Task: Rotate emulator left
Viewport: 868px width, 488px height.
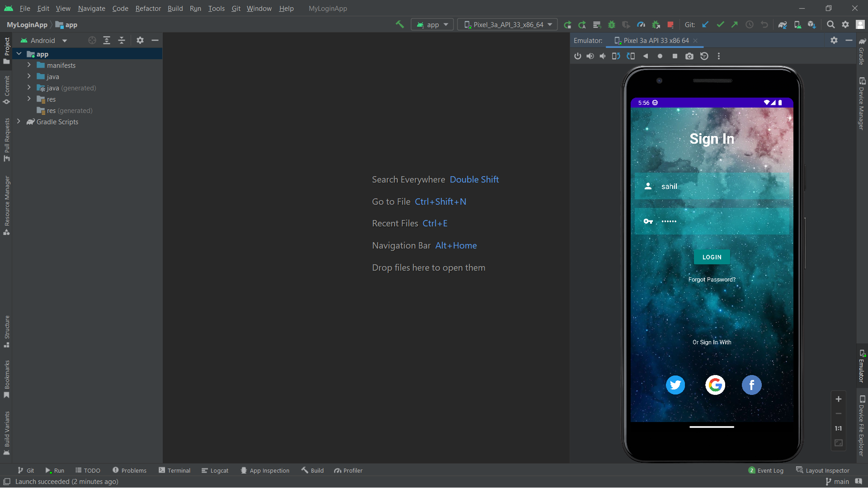Action: [x=616, y=56]
